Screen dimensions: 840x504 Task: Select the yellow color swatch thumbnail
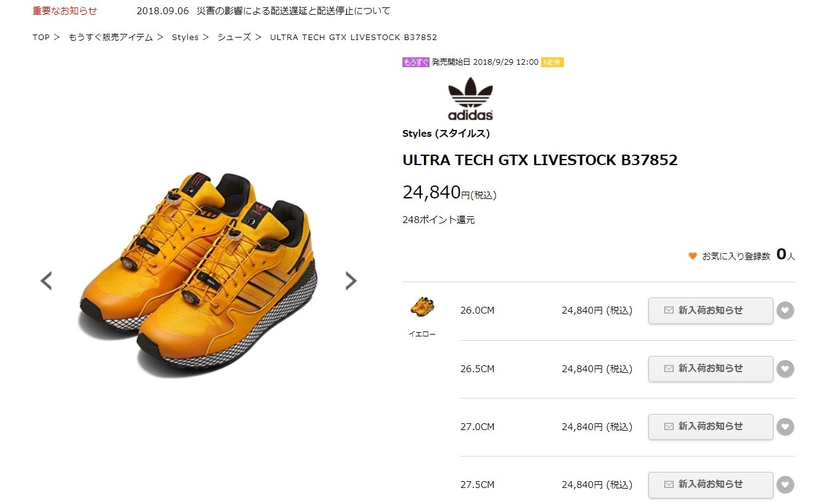click(422, 307)
